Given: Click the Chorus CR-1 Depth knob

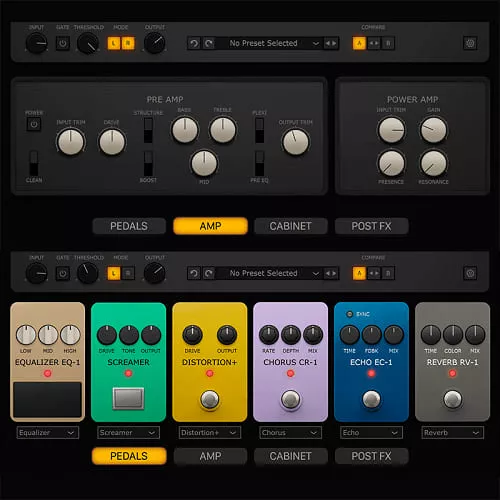Looking at the screenshot, I should [x=290, y=335].
